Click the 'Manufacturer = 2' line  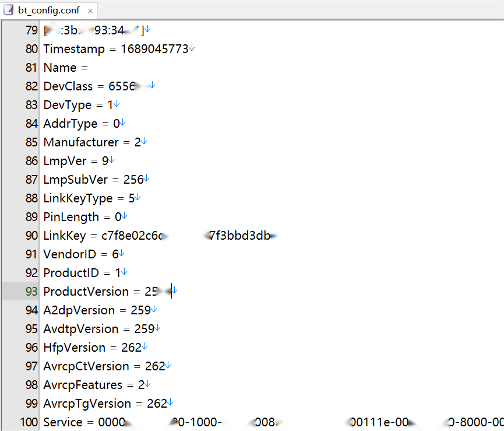click(x=92, y=142)
